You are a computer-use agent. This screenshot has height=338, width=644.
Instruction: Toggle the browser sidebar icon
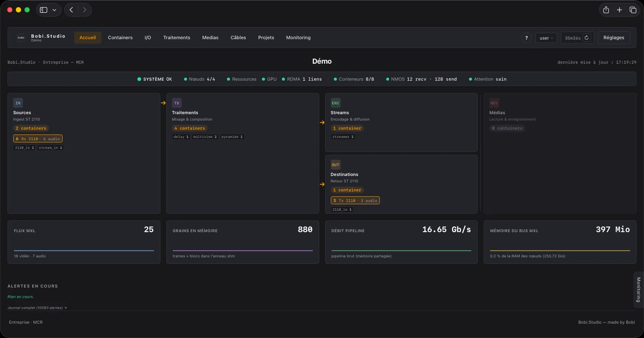(44, 10)
